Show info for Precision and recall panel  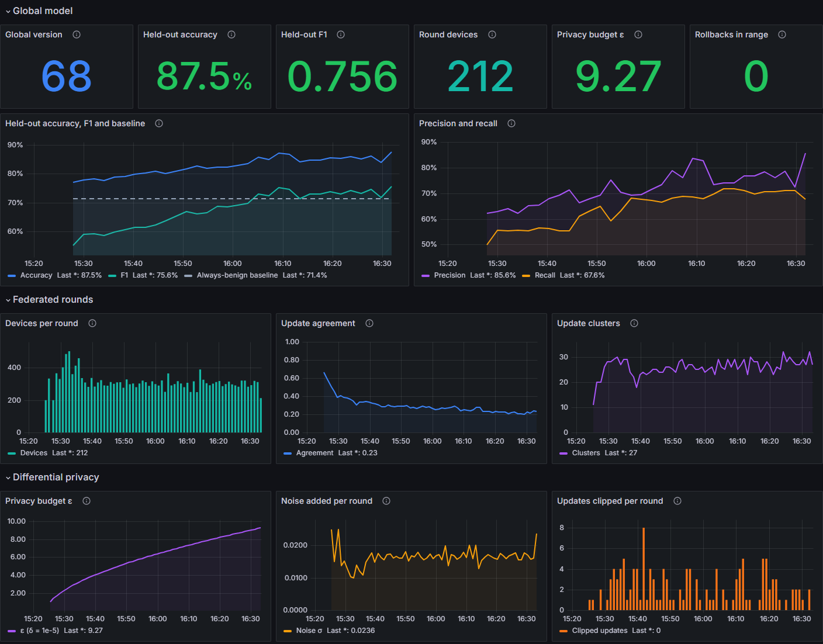511,123
